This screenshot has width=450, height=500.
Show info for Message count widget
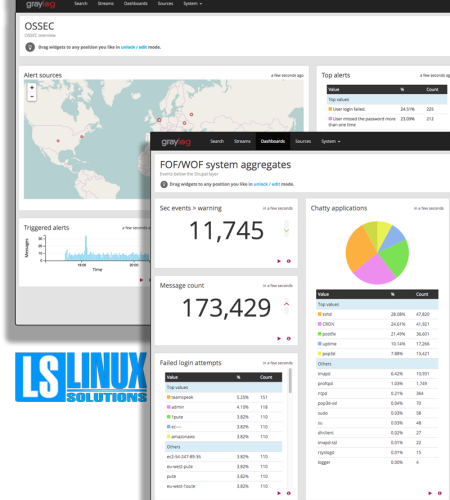(289, 338)
